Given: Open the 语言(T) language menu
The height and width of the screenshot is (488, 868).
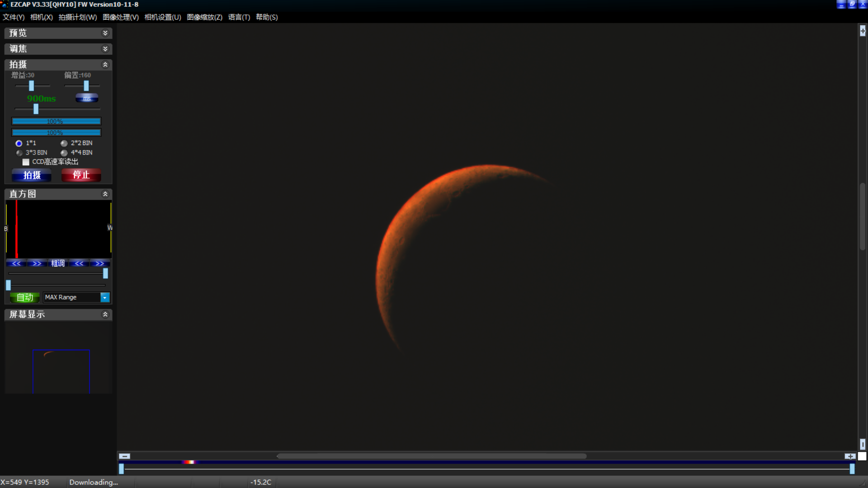Looking at the screenshot, I should pos(239,17).
